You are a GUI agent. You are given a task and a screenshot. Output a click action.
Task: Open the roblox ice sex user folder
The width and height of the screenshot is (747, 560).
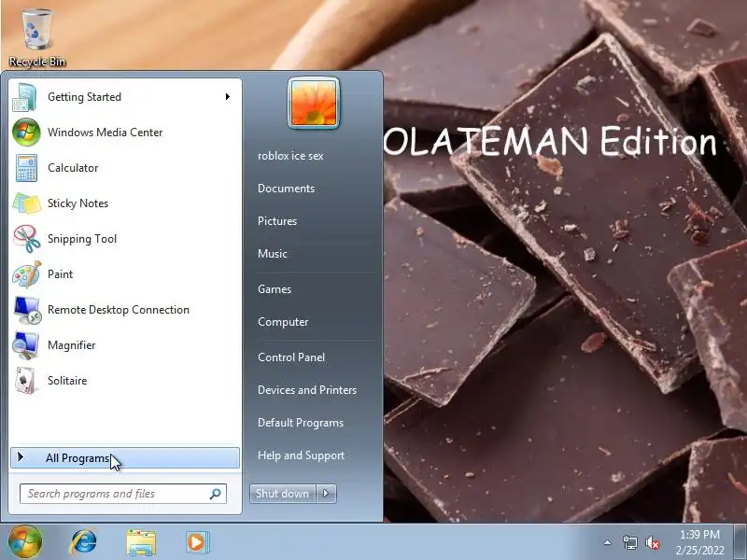click(x=290, y=156)
